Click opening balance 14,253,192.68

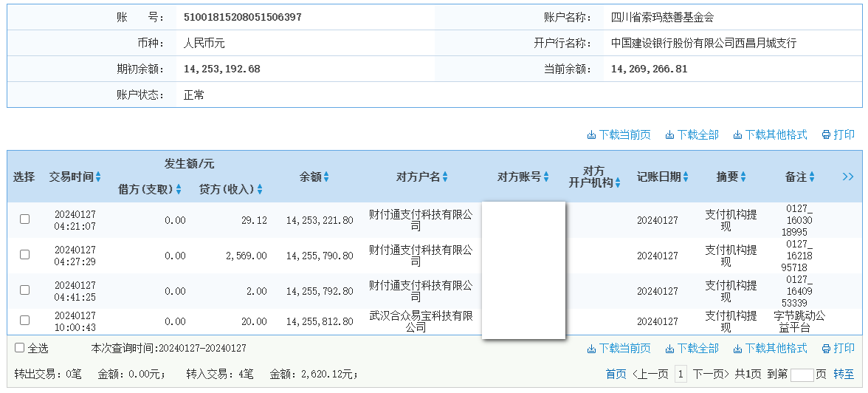coord(222,69)
